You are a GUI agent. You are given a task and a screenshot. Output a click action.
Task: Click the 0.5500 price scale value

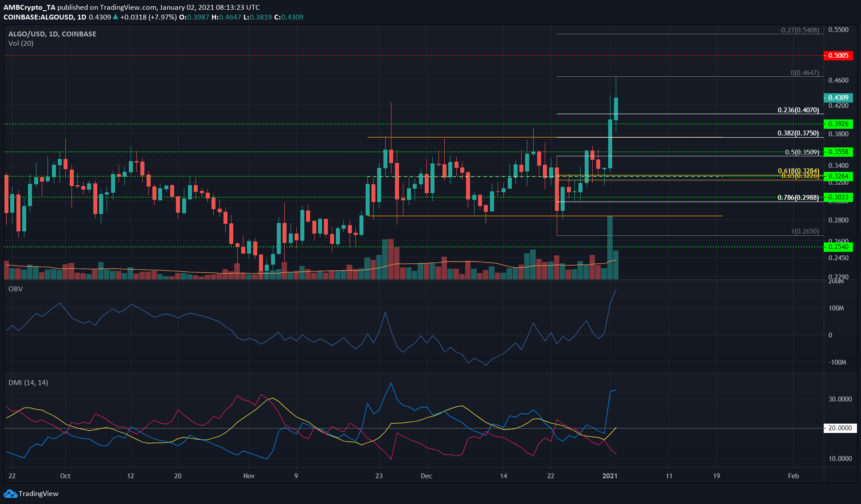(x=838, y=30)
